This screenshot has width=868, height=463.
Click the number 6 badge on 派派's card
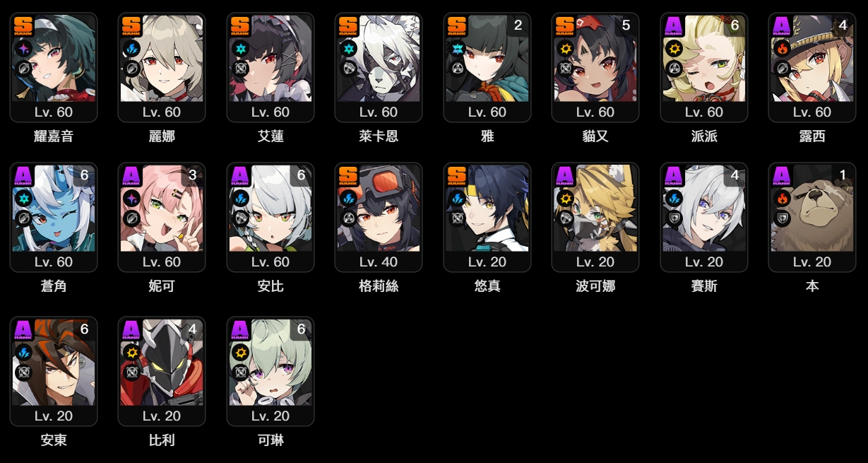735,25
